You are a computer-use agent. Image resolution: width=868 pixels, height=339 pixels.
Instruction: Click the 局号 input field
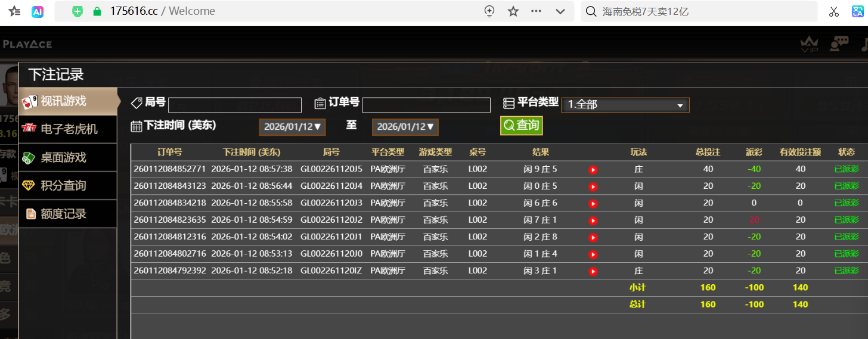234,105
